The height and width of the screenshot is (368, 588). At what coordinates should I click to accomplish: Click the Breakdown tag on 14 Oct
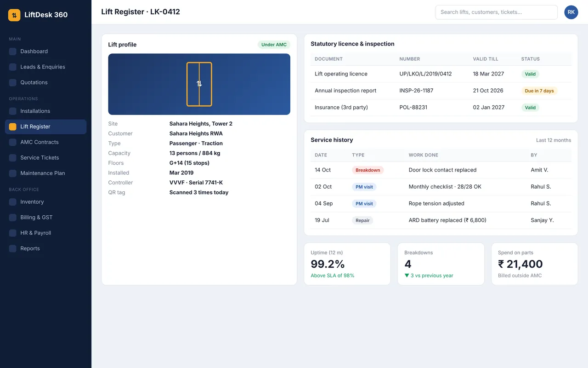368,170
